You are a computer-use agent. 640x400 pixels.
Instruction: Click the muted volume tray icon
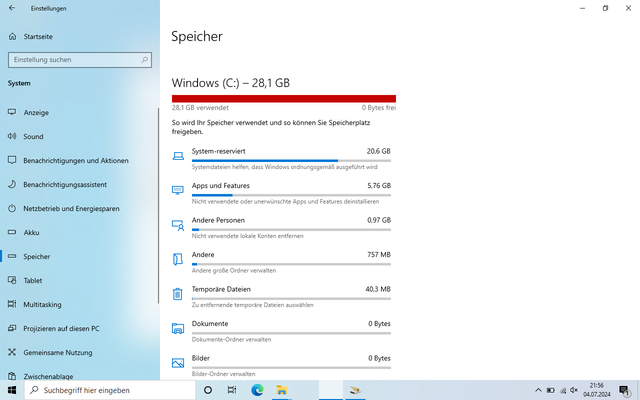point(574,390)
